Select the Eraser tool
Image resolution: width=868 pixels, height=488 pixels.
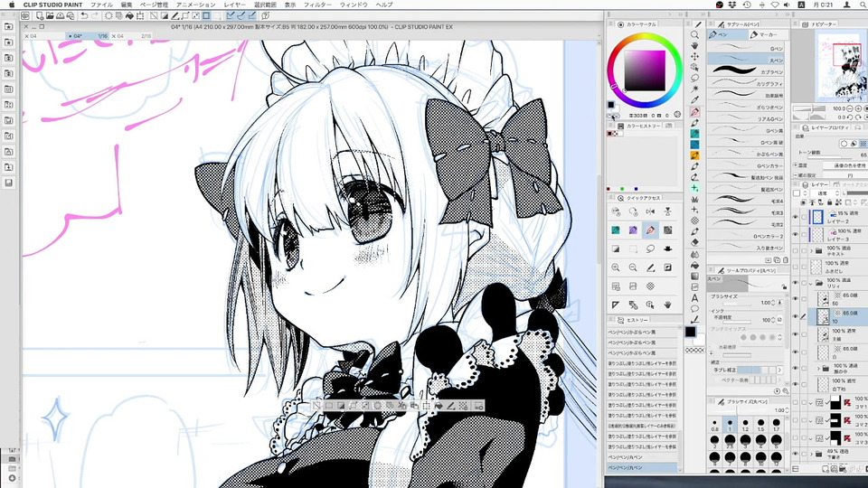pos(694,242)
